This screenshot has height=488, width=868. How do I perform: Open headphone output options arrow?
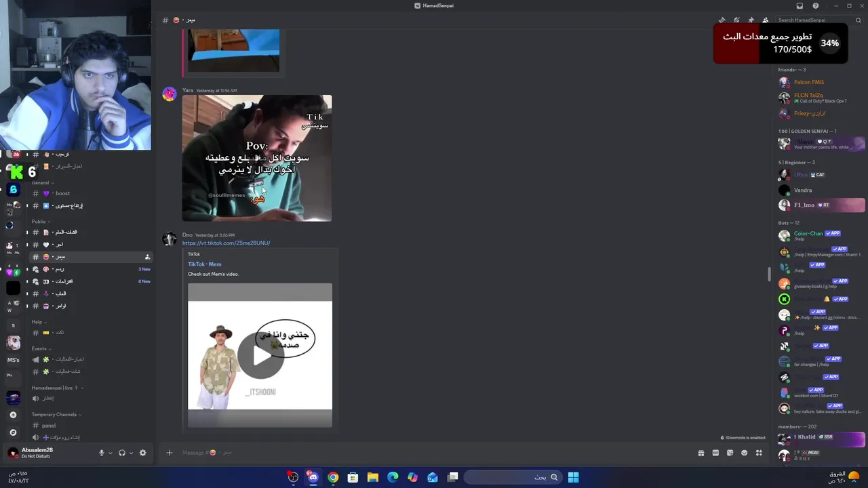(130, 453)
